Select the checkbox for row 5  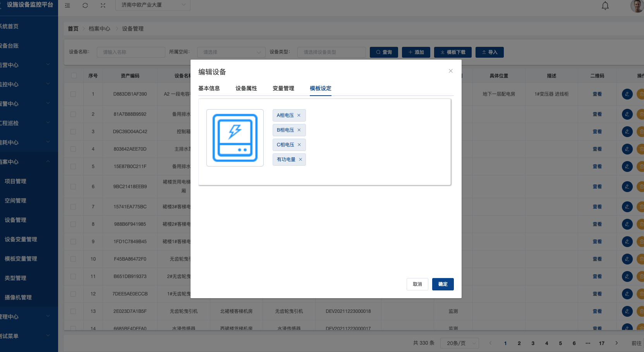73,167
